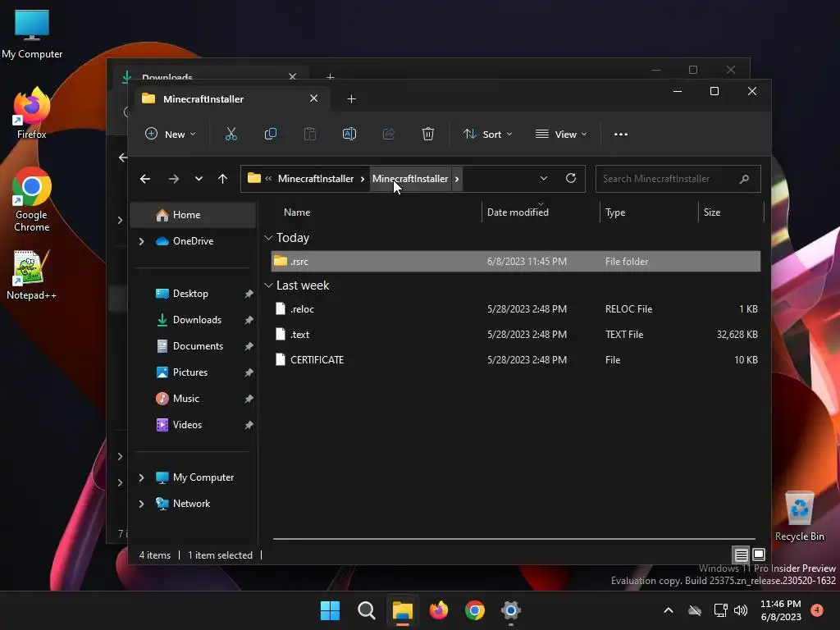This screenshot has height=630, width=840.
Task: Collapse the Today group
Action: tap(268, 237)
